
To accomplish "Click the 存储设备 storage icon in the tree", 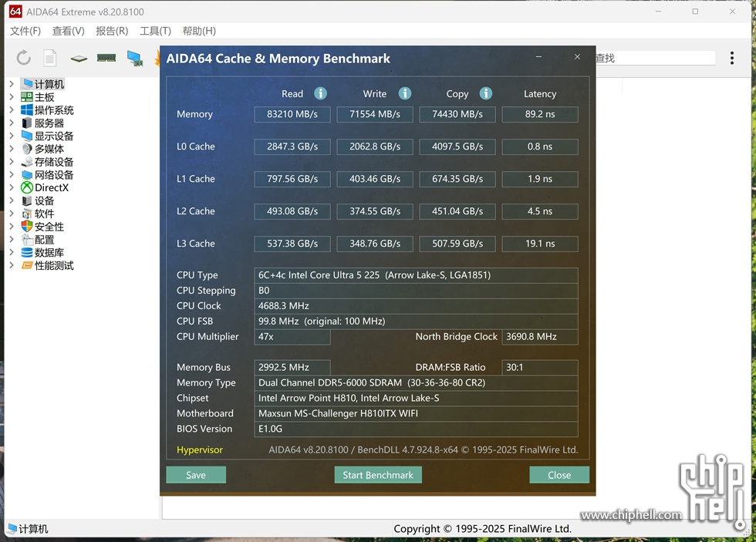I will (27, 162).
